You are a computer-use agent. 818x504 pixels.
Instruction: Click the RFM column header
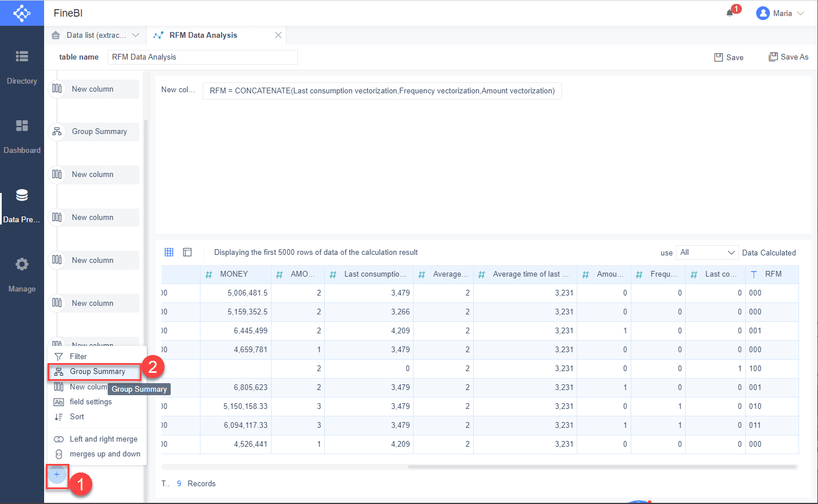(772, 274)
